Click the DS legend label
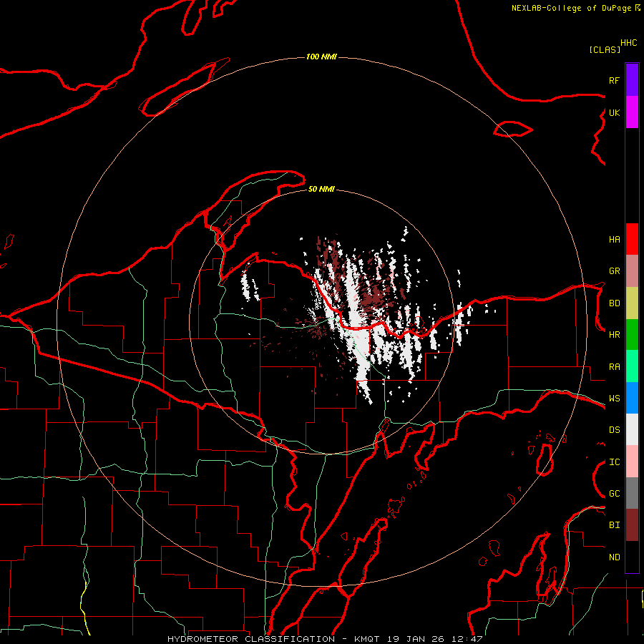Screen dimensions: 644x644 coord(614,430)
